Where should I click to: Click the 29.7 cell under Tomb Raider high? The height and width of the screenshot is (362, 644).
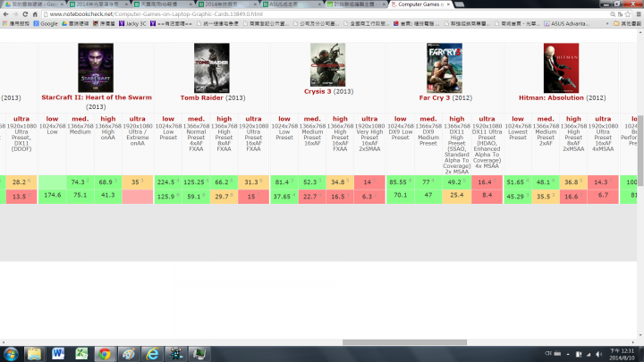(225, 196)
